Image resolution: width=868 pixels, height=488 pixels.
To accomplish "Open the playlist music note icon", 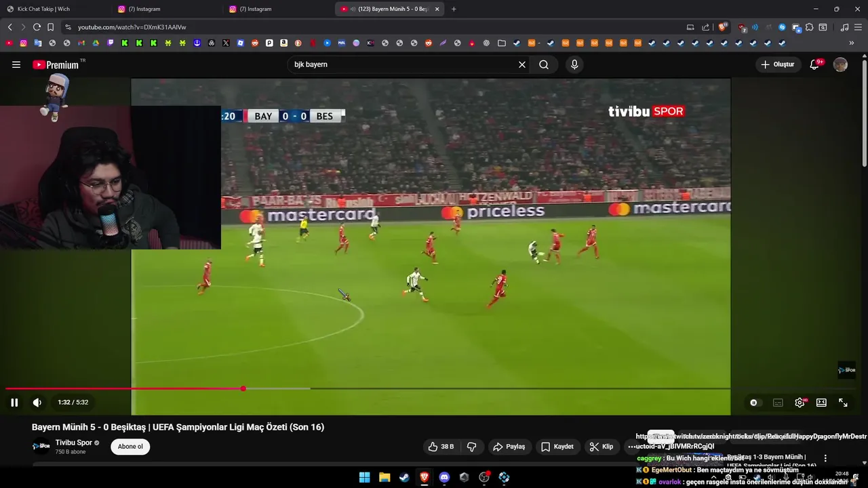I will (x=844, y=27).
